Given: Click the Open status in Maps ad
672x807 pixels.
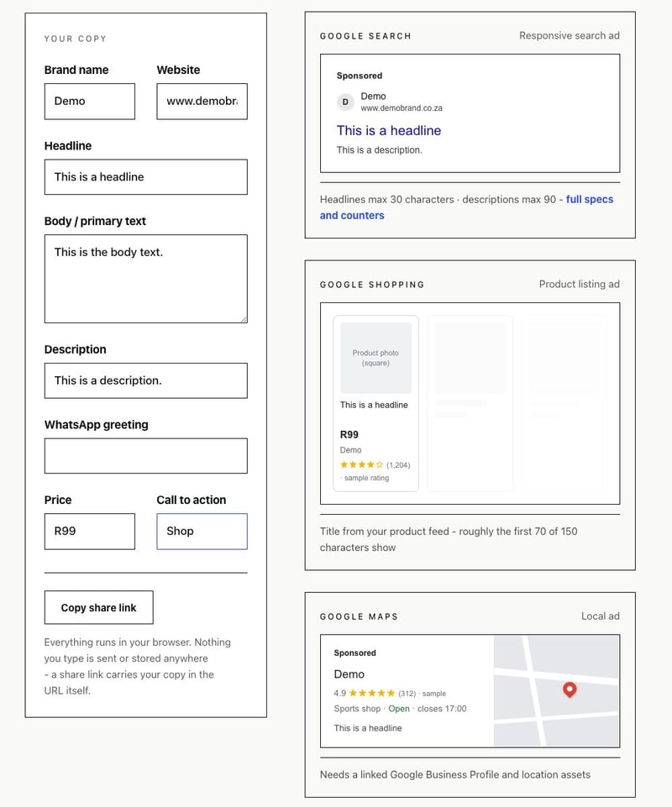Looking at the screenshot, I should (399, 709).
